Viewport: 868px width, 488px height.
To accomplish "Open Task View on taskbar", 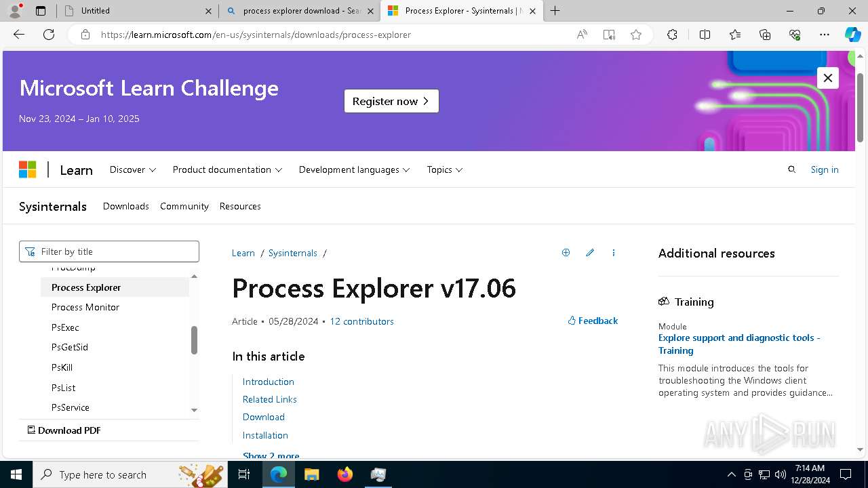I will pyautogui.click(x=244, y=474).
